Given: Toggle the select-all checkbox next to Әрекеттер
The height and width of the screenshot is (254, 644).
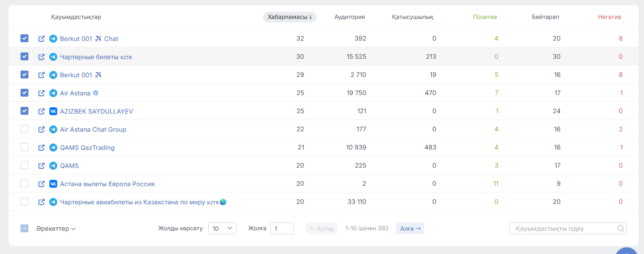Looking at the screenshot, I should click(x=24, y=228).
